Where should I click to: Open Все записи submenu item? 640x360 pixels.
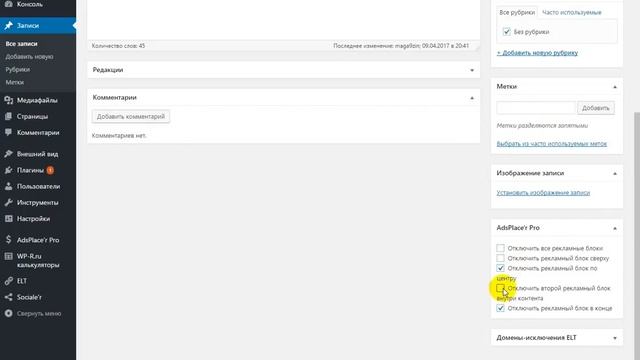click(22, 44)
